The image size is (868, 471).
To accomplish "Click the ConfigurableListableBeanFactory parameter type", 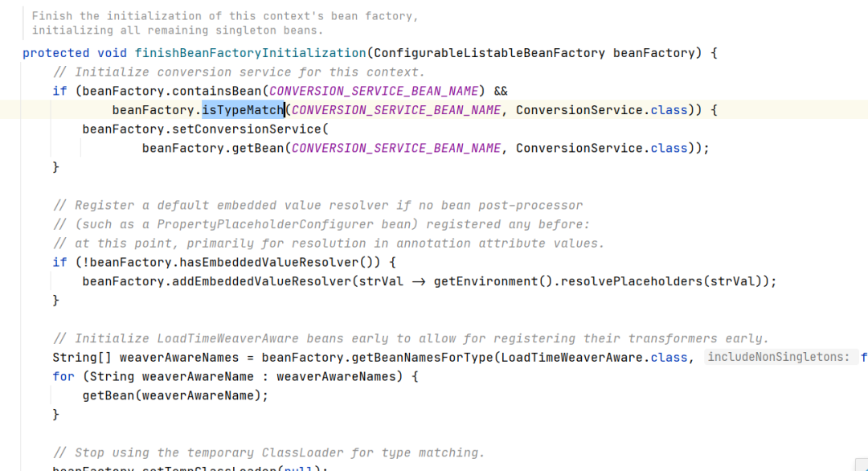I will point(489,53).
